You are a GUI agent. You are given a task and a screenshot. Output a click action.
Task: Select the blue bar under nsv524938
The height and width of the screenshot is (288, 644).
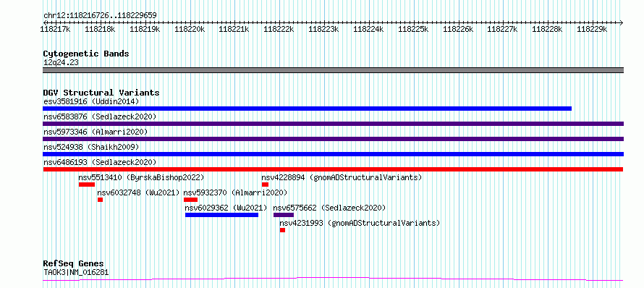pyautogui.click(x=333, y=154)
